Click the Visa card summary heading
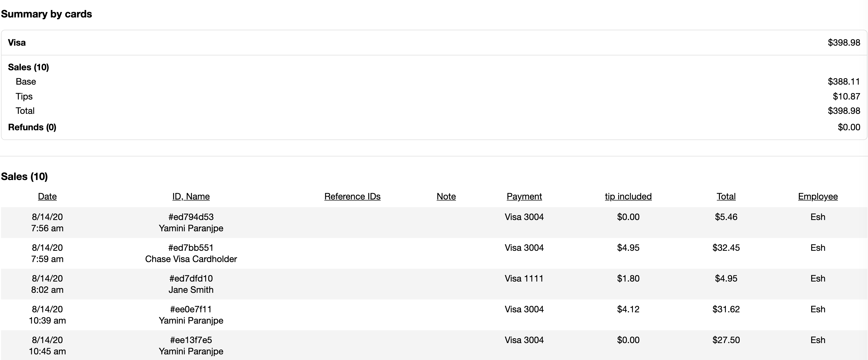The height and width of the screenshot is (360, 868). (17, 43)
